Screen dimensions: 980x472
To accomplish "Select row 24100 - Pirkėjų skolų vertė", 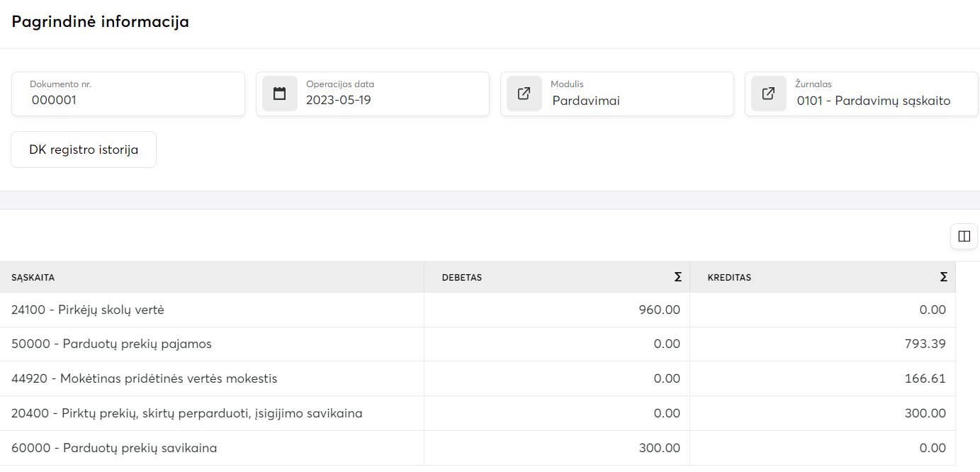I will coord(88,310).
